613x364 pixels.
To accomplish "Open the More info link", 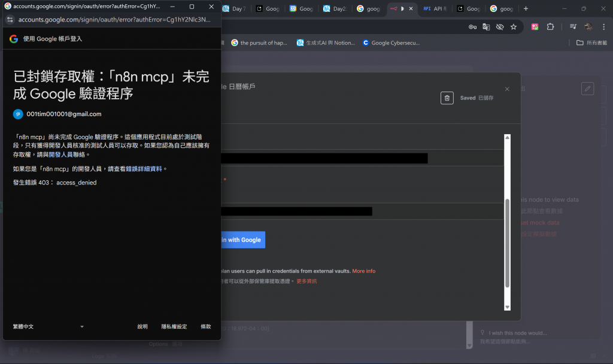I will [x=363, y=271].
